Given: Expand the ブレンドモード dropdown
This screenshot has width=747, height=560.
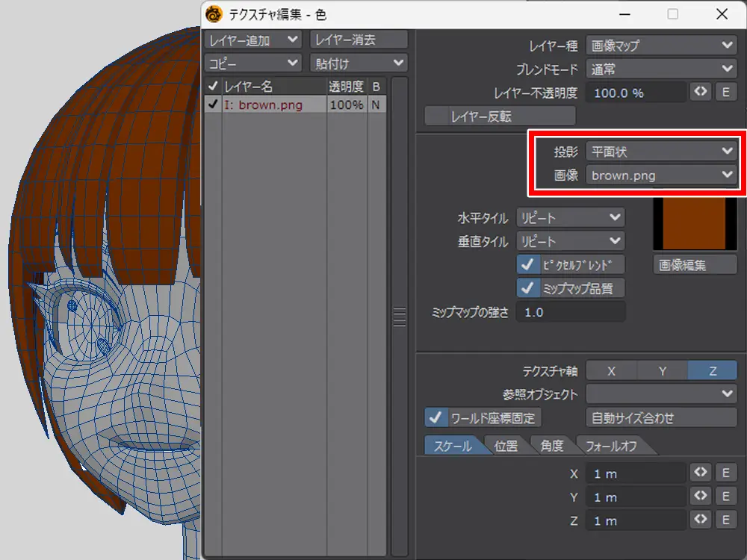Looking at the screenshot, I should 661,69.
